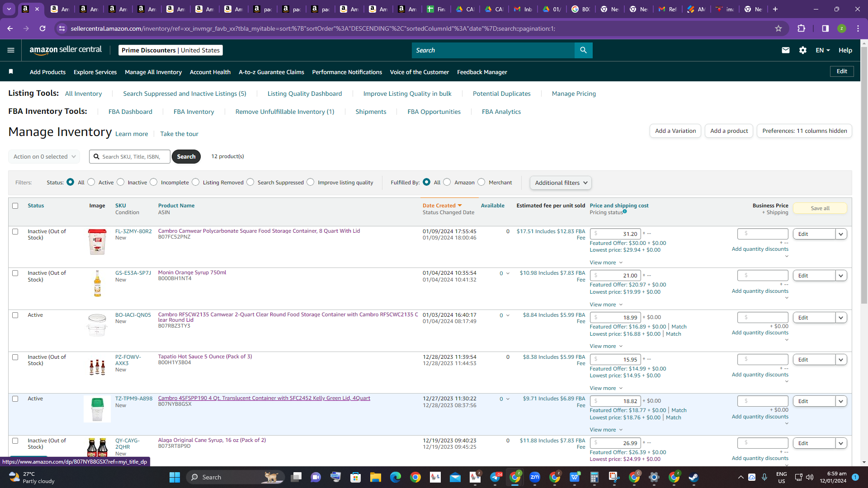
Task: Sort by the Date Created column
Action: click(442, 206)
